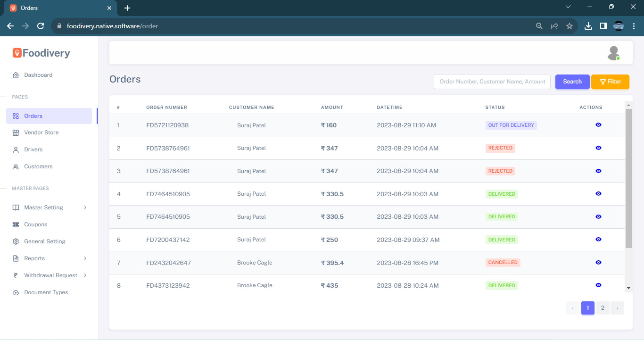
Task: View row 4 order FD7464510905 eye icon
Action: 598,194
